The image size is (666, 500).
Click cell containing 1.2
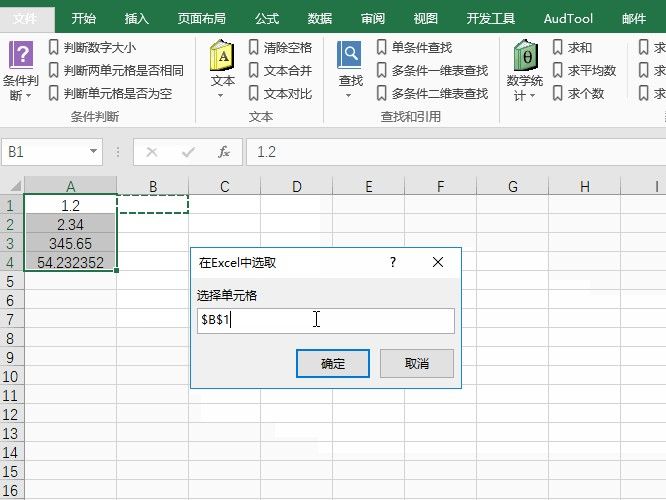(71, 205)
